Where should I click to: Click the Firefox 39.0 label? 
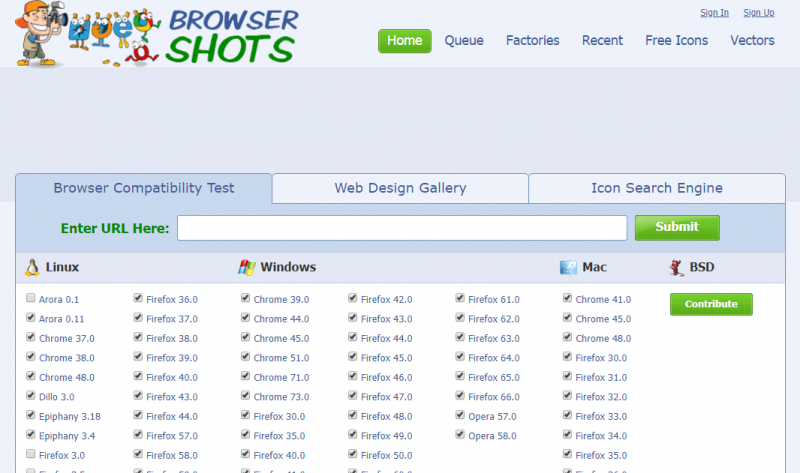(172, 358)
